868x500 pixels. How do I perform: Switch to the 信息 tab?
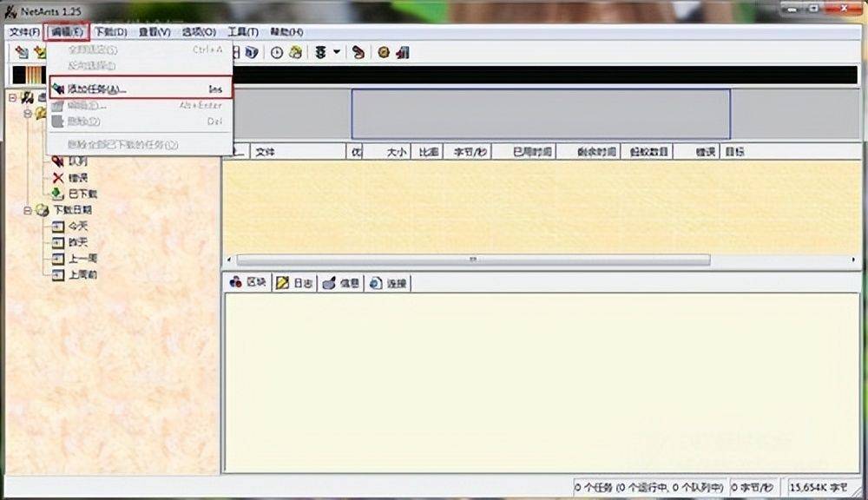coord(340,283)
